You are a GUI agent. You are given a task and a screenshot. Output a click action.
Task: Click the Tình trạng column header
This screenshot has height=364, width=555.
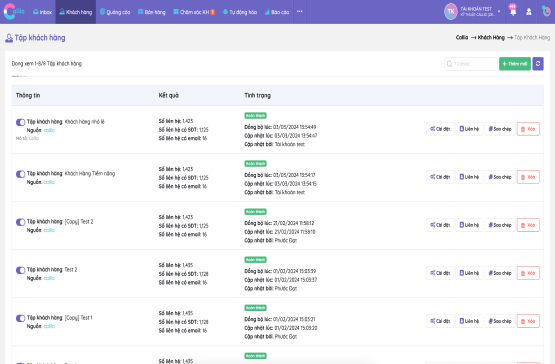pyautogui.click(x=257, y=95)
